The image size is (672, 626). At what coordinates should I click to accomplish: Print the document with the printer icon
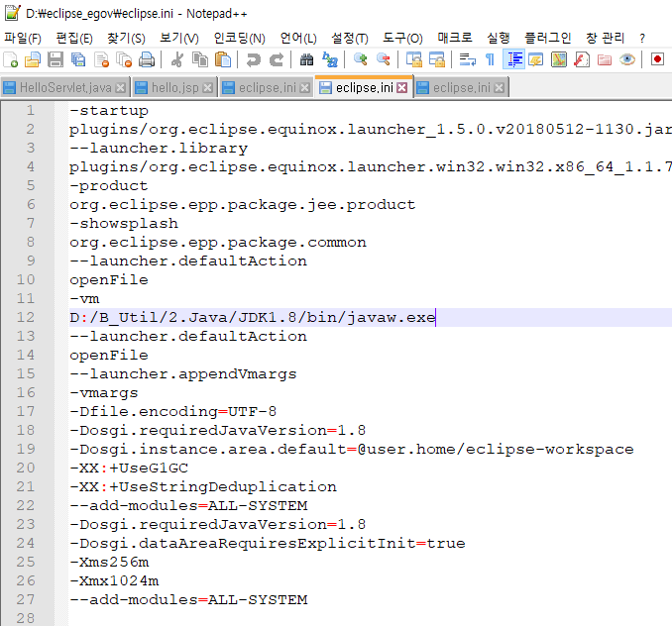click(x=147, y=59)
